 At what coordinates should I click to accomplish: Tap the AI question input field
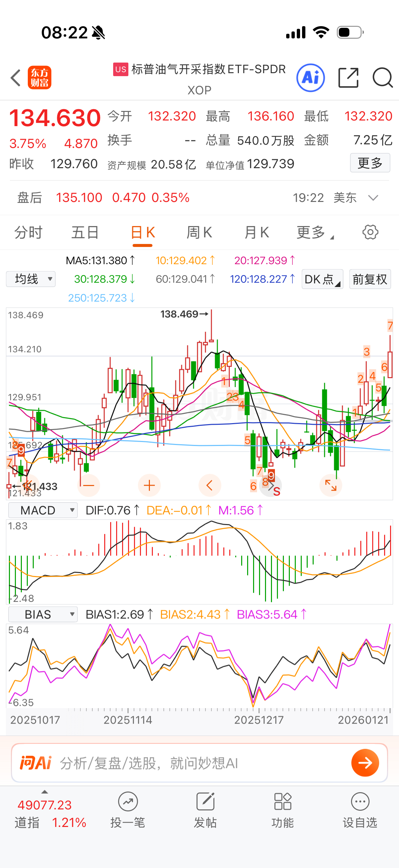(199, 763)
